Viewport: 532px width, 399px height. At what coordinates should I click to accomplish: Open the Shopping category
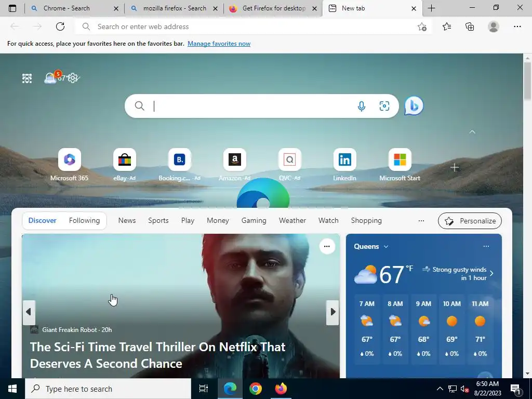366,220
